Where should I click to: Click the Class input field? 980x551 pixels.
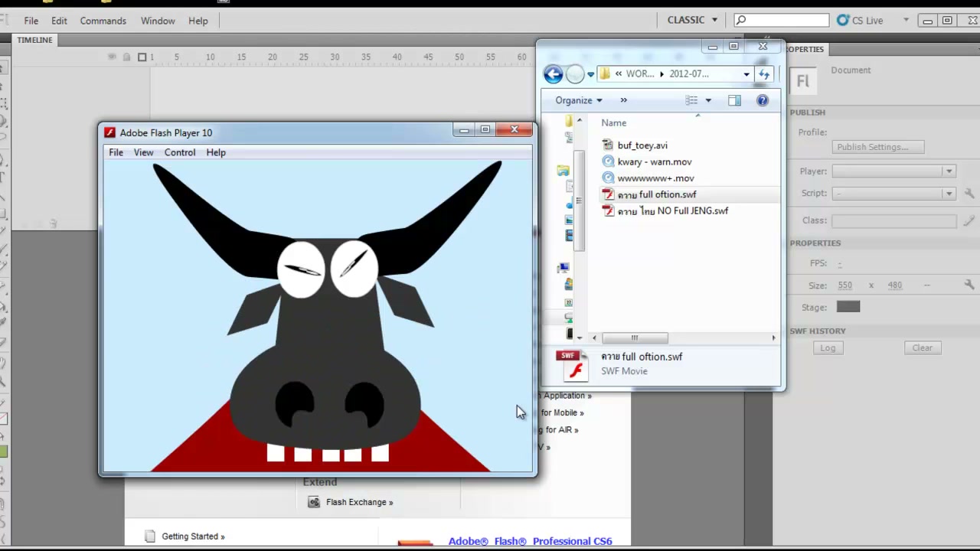(893, 220)
